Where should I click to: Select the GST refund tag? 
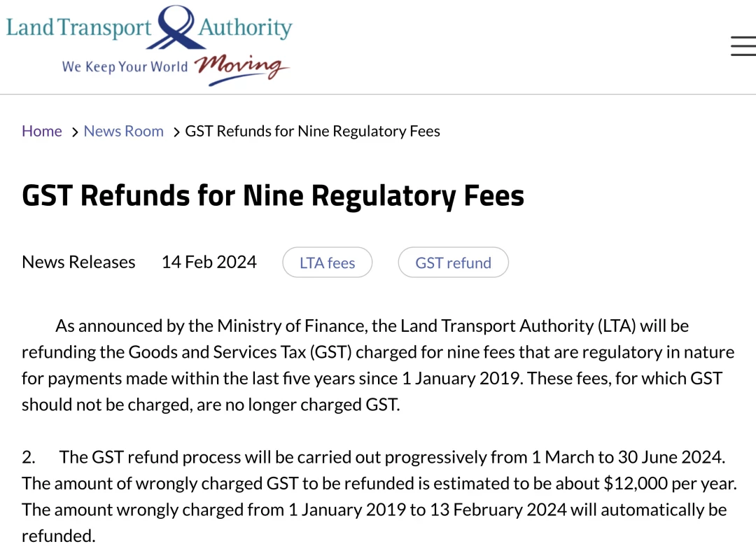click(453, 263)
